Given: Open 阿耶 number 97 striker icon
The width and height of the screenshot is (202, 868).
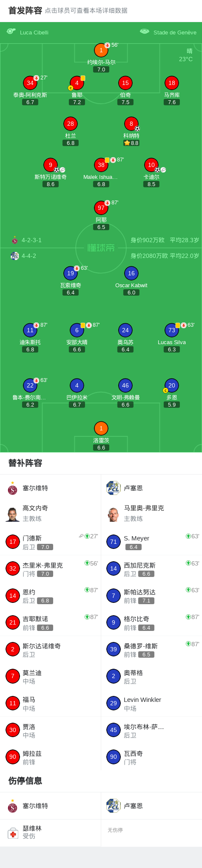Looking at the screenshot, I should tap(101, 208).
